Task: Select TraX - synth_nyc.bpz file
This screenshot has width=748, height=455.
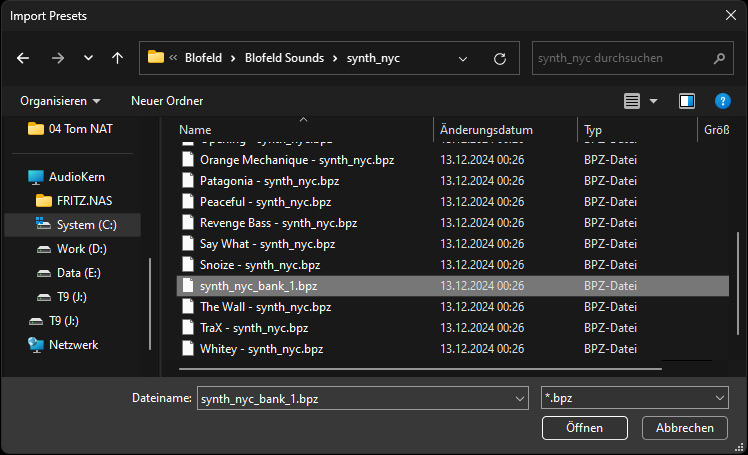Action: [254, 328]
